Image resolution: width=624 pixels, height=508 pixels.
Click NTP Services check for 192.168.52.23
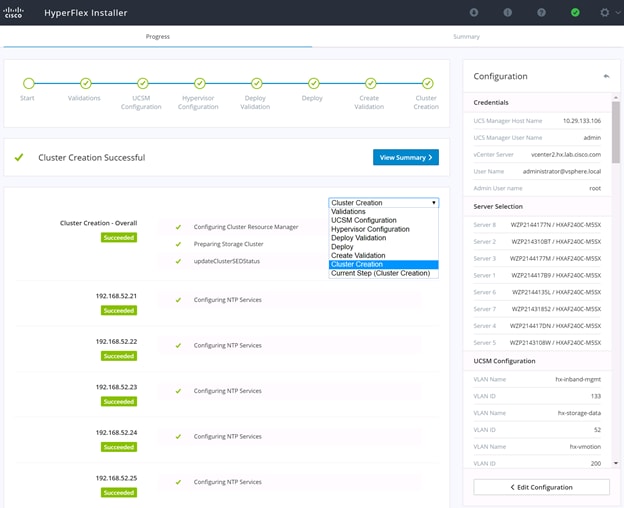coord(178,391)
